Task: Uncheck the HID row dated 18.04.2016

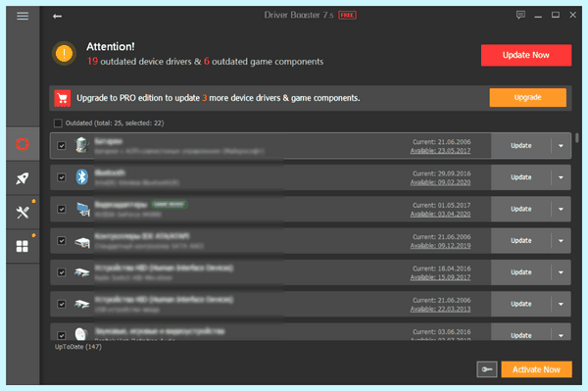Action: [62, 272]
